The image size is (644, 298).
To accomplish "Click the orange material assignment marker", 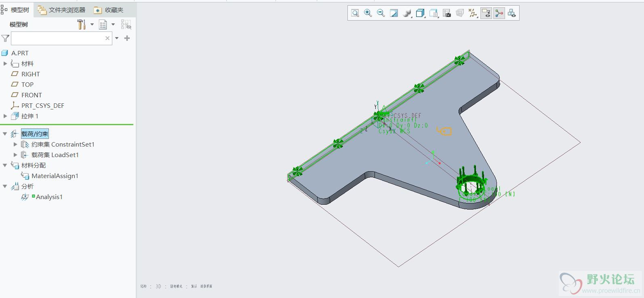I will (444, 131).
